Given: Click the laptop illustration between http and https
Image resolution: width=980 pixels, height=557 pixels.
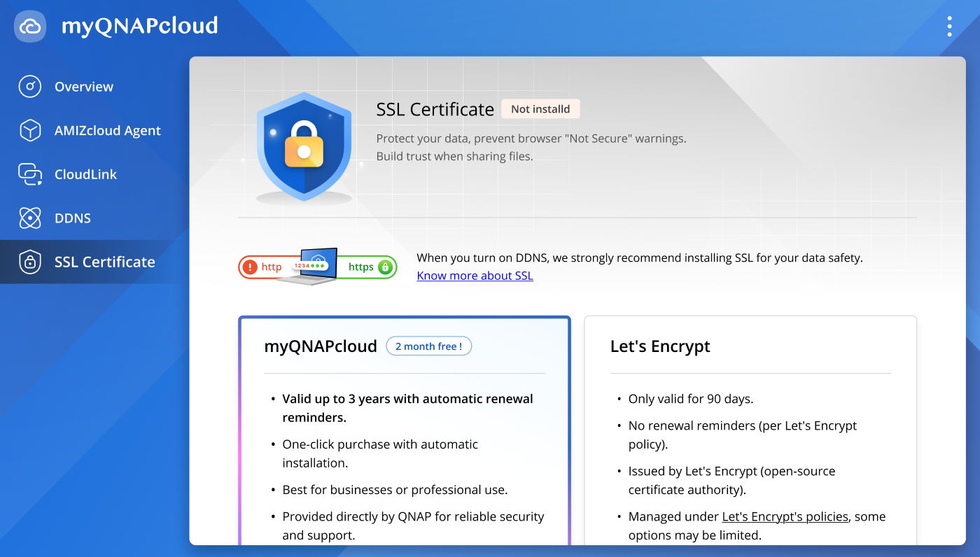Looking at the screenshot, I should click(x=308, y=266).
